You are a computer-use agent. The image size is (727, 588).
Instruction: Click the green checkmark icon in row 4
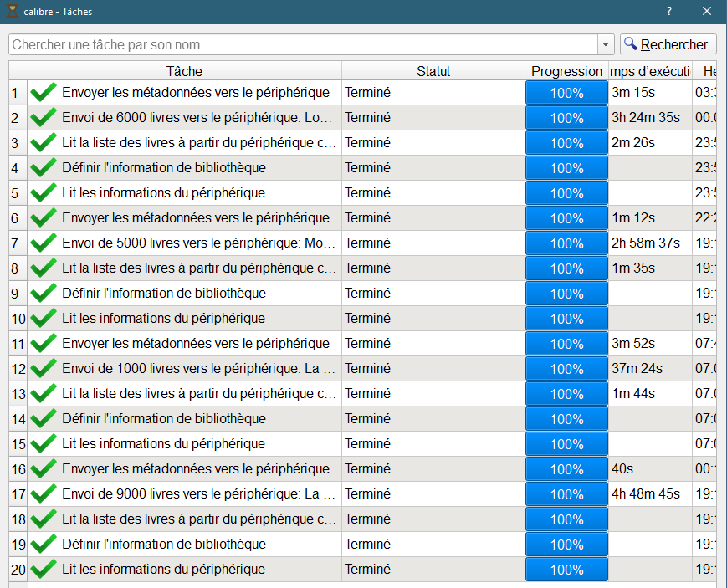coord(44,167)
